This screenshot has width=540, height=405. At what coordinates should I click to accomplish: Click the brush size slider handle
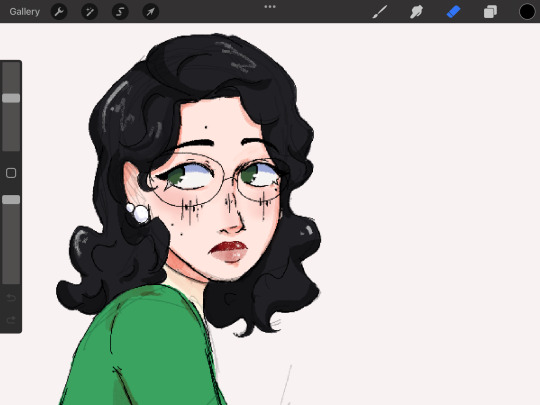point(11,98)
